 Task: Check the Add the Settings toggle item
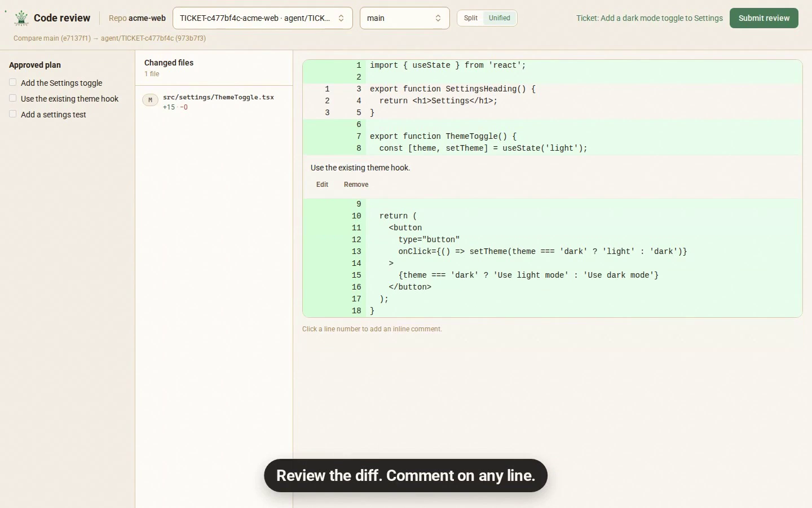click(x=13, y=82)
